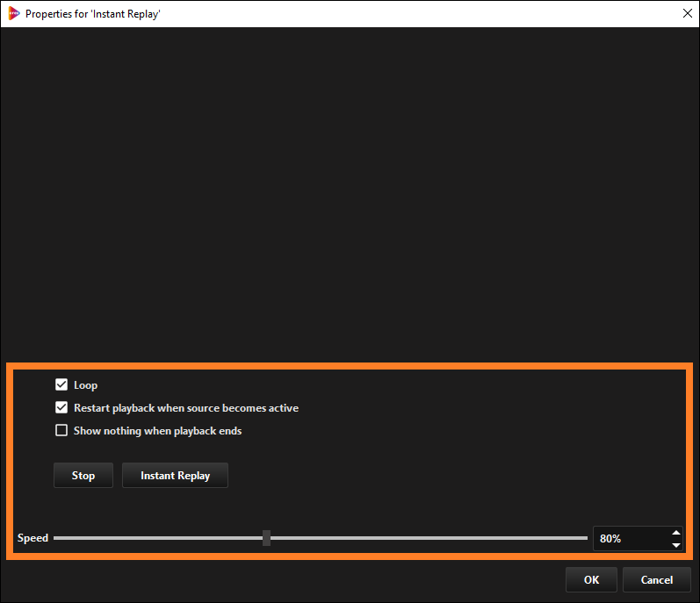Click the Speed slider handle

266,538
